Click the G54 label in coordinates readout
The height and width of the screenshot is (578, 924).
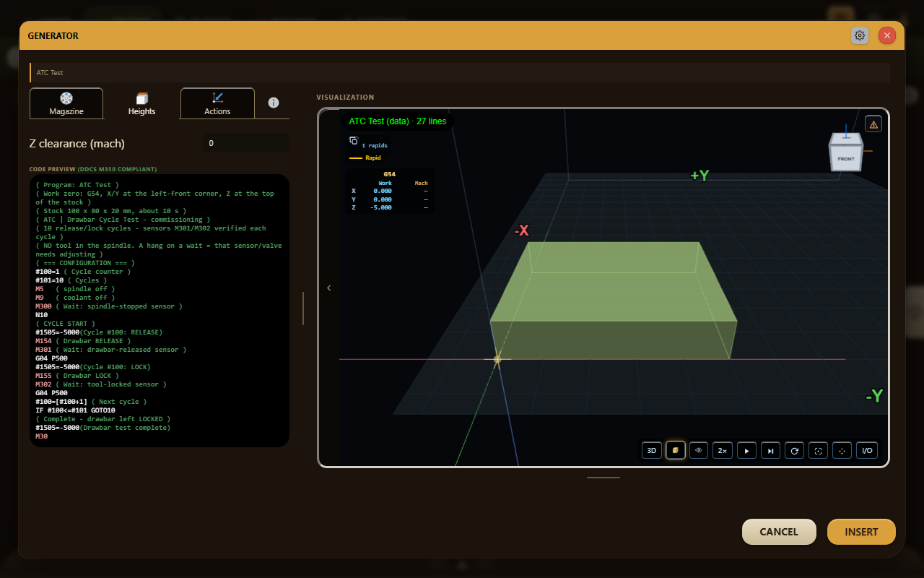tap(390, 174)
